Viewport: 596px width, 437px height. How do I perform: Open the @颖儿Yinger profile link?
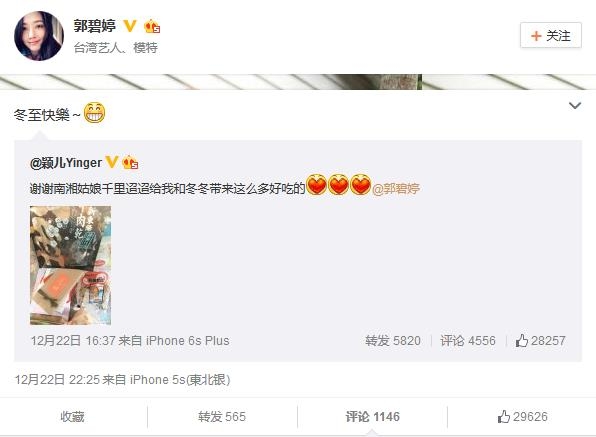click(x=66, y=163)
